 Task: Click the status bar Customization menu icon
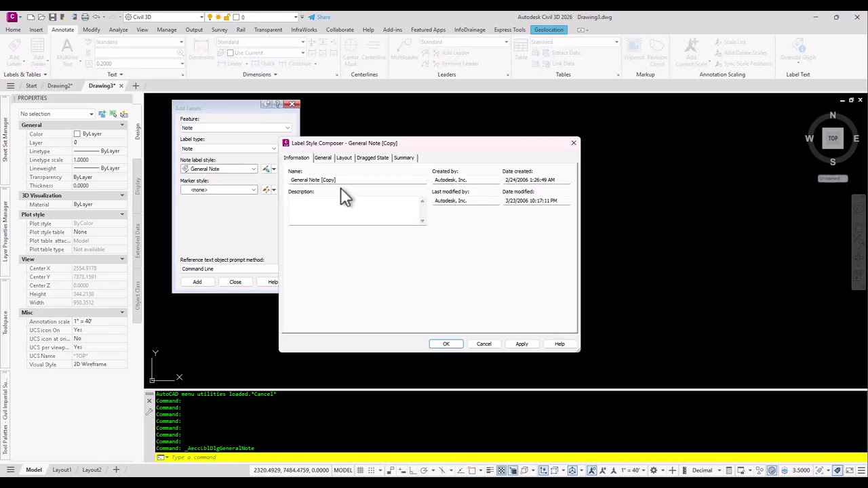coord(863,470)
